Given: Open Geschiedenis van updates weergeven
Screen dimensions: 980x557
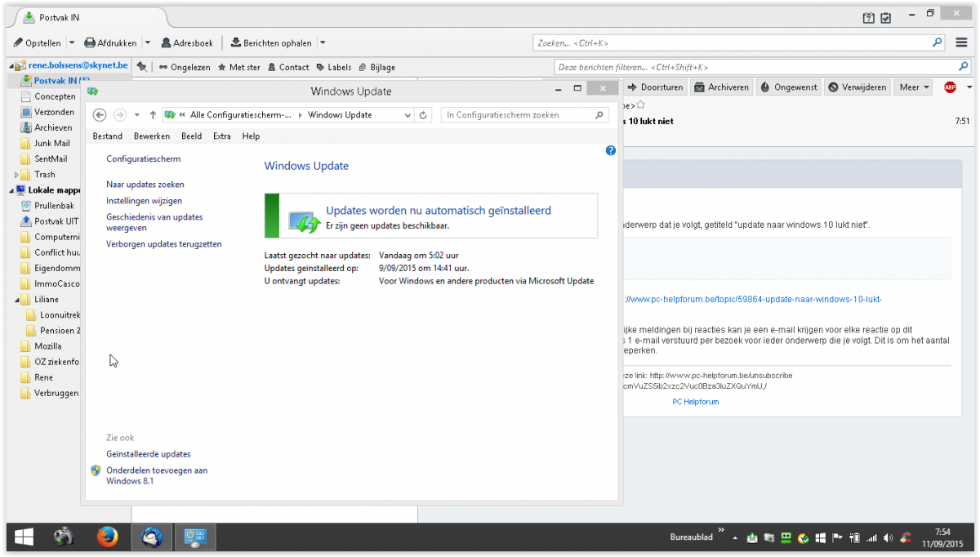Looking at the screenshot, I should tap(154, 223).
